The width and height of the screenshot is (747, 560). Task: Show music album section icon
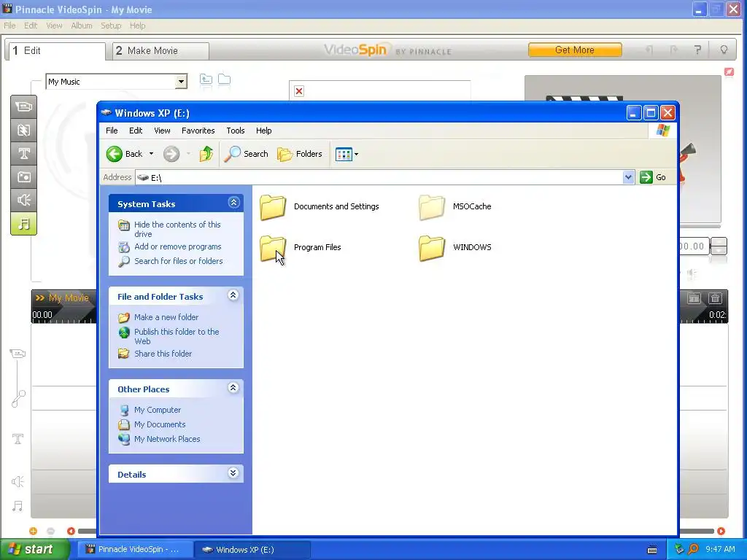coord(24,223)
